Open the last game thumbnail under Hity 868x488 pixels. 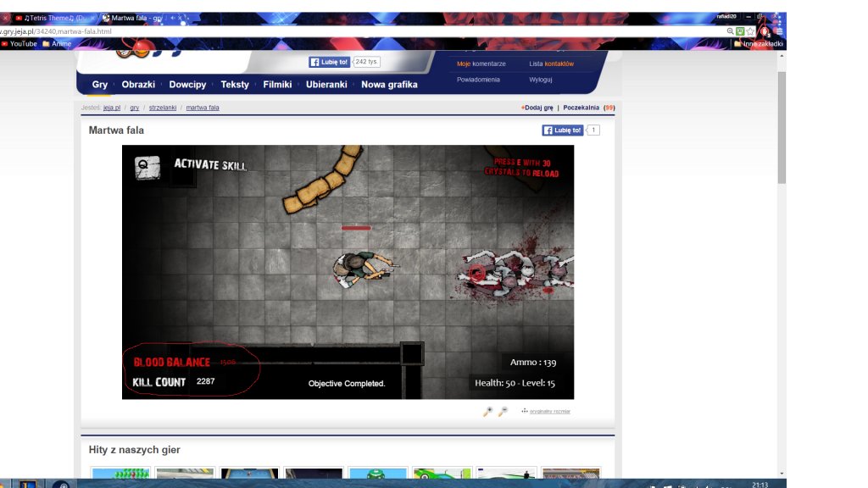pyautogui.click(x=570, y=473)
